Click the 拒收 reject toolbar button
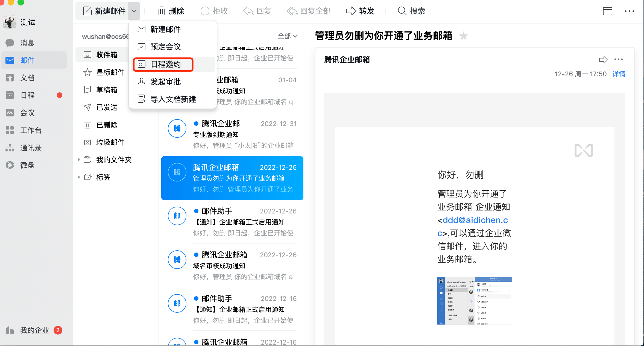 pos(214,11)
